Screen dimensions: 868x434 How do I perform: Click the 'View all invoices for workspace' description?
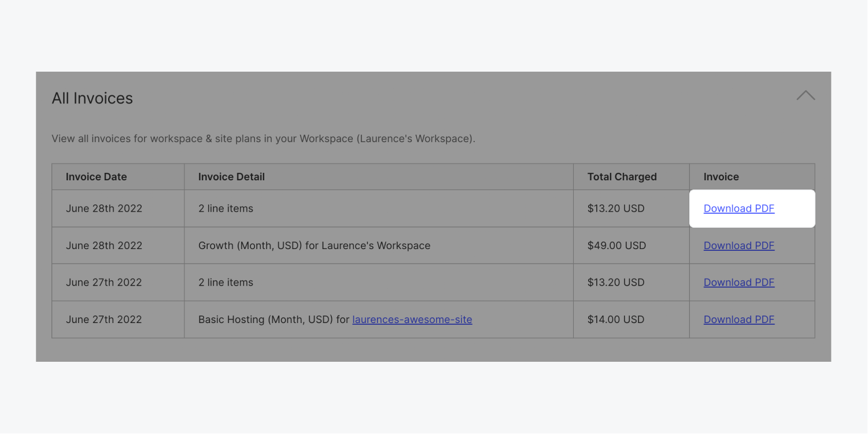(x=263, y=139)
